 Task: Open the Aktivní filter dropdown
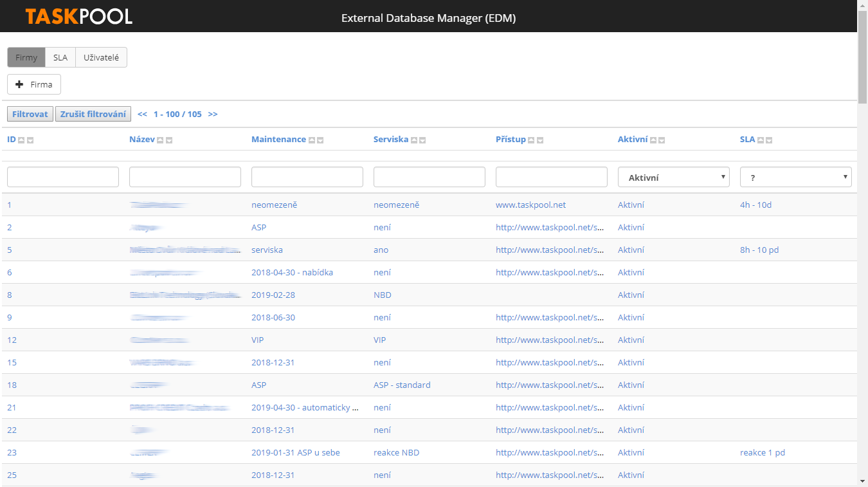[x=674, y=177]
